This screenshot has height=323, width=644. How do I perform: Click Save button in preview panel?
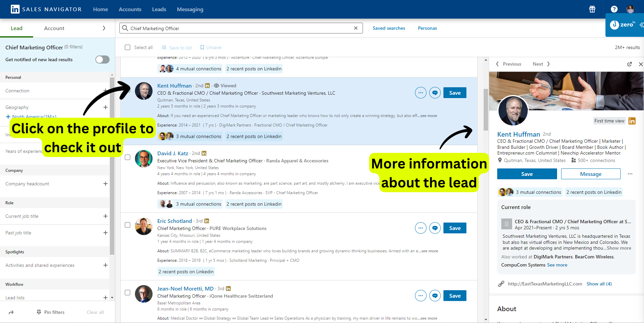[527, 174]
